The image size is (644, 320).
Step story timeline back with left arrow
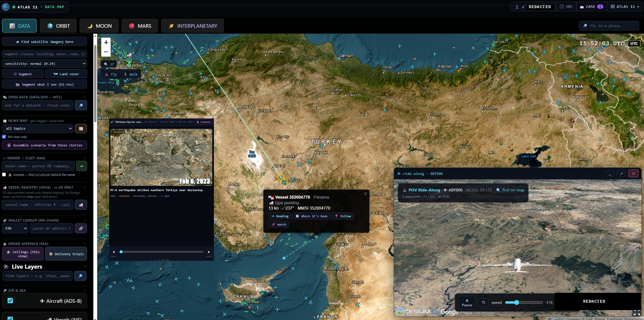(x=114, y=252)
